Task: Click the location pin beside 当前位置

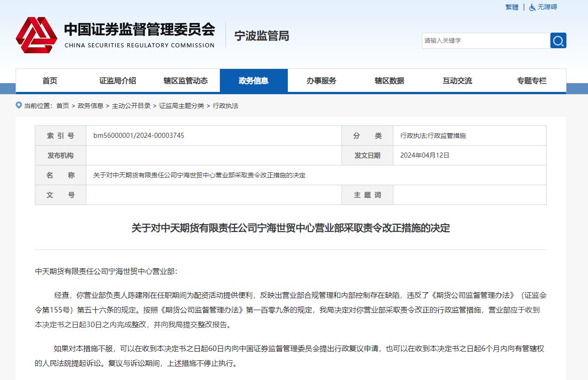Action: pyautogui.click(x=18, y=105)
